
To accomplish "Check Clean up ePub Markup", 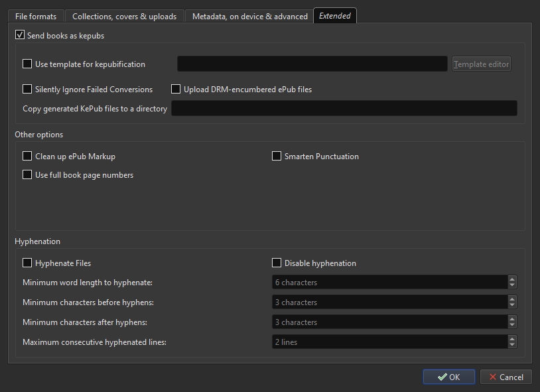I will [x=27, y=157].
